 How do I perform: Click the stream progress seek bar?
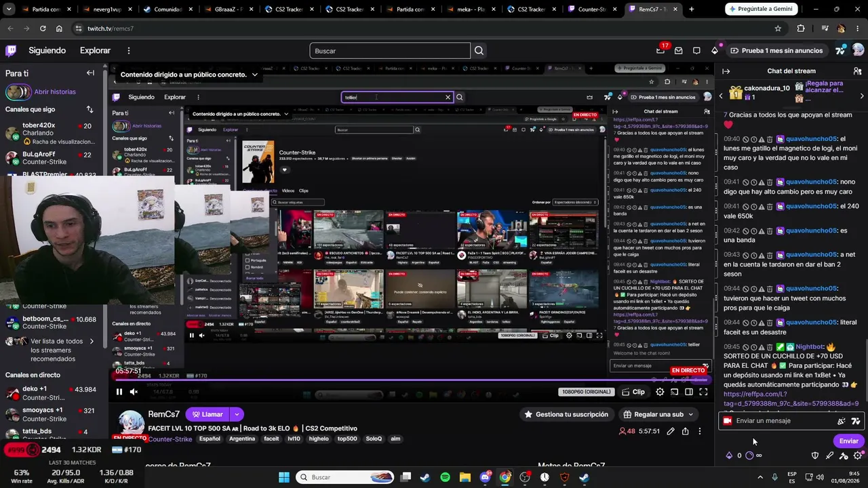(x=411, y=380)
